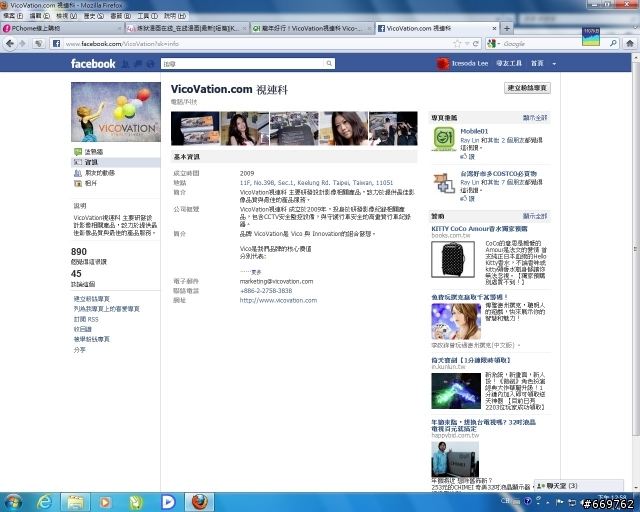The height and width of the screenshot is (512, 640).
Task: Click the Firefox forward arrow button
Action: click(22, 43)
